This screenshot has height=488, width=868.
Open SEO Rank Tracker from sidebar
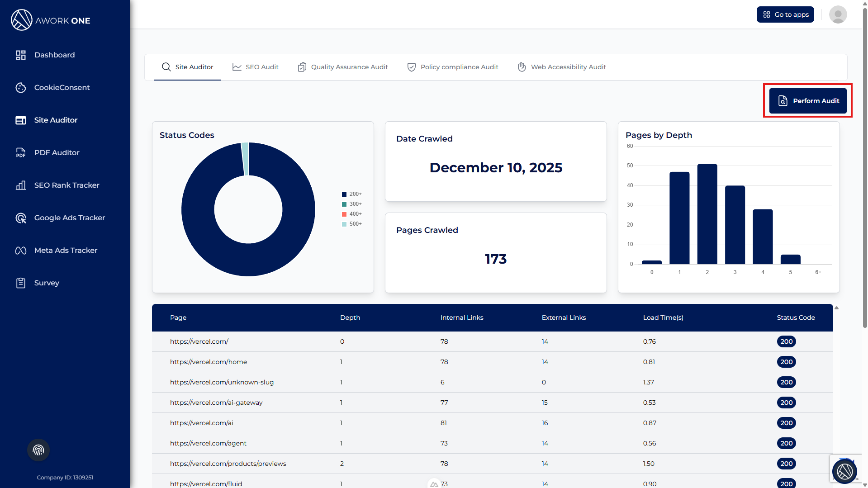click(66, 185)
